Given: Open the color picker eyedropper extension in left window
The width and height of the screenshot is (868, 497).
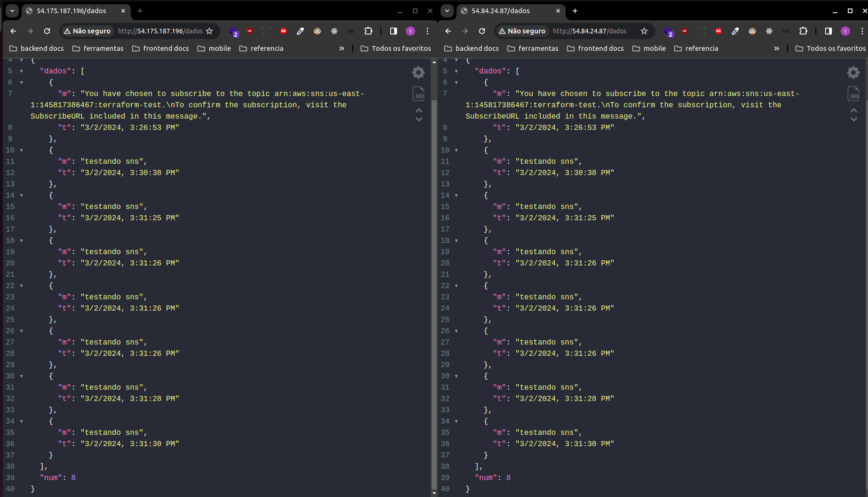Looking at the screenshot, I should tap(300, 31).
